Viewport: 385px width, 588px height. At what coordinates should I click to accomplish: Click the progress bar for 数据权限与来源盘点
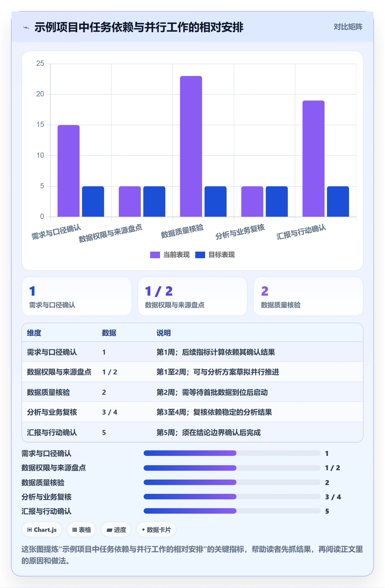pos(232,468)
